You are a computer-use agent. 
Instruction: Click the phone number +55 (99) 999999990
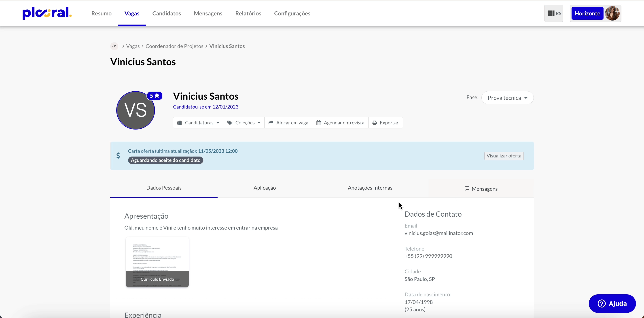tap(428, 256)
